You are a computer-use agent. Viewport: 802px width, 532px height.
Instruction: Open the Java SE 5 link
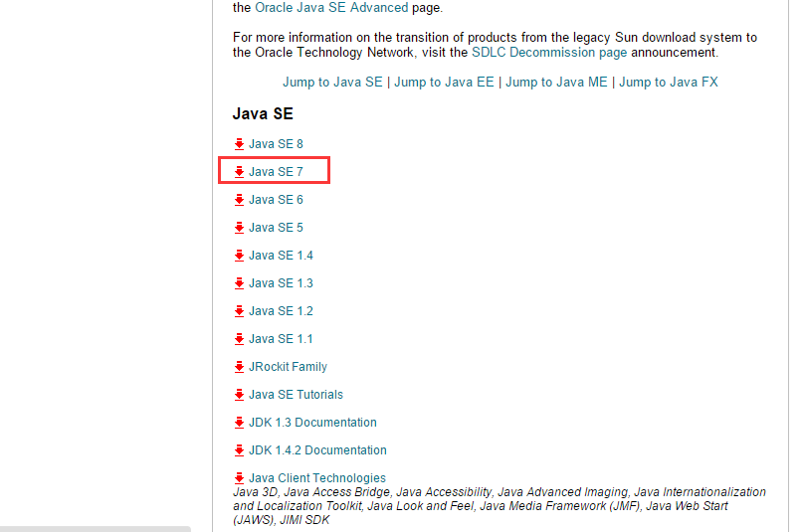(x=276, y=228)
